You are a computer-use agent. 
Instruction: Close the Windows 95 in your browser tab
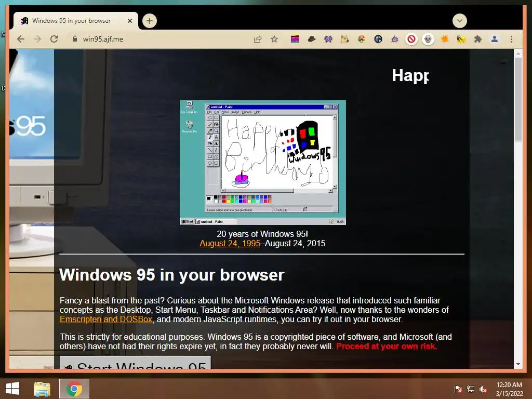[129, 21]
